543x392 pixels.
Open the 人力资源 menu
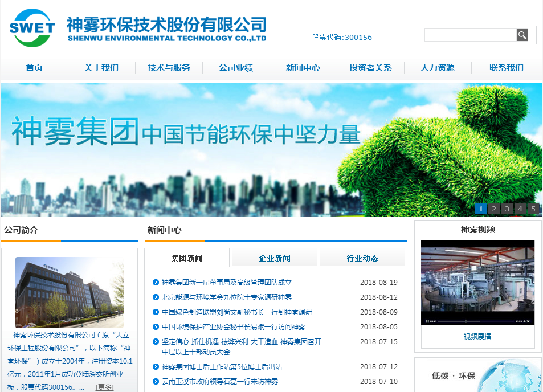[x=438, y=68]
